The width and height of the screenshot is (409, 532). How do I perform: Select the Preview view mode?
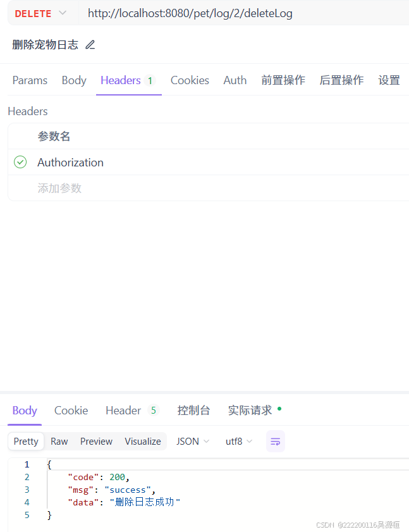click(96, 442)
